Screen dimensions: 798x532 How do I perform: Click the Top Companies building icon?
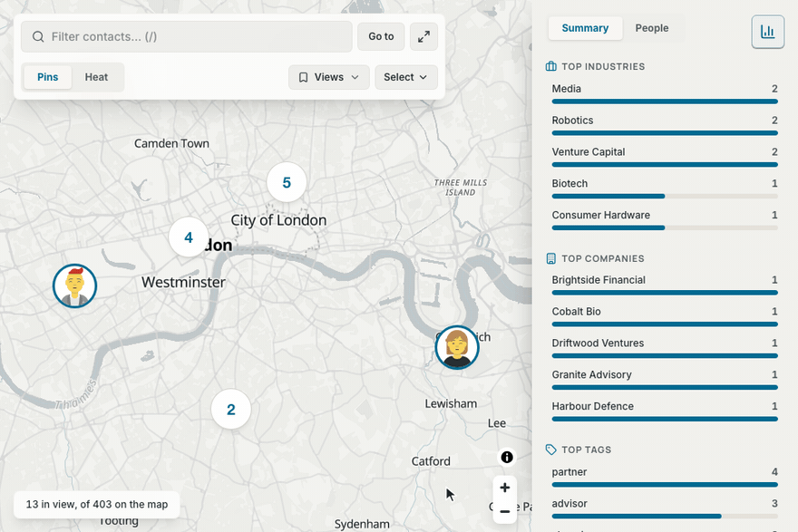pyautogui.click(x=550, y=258)
